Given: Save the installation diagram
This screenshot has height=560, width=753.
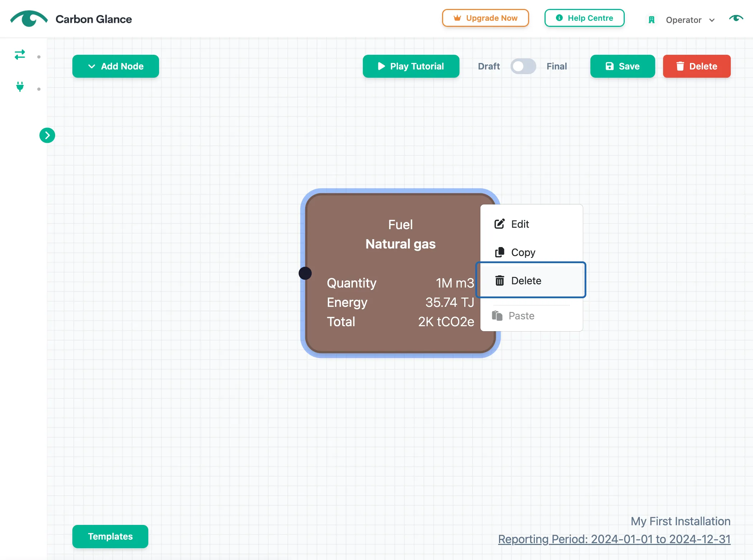Looking at the screenshot, I should (x=623, y=66).
